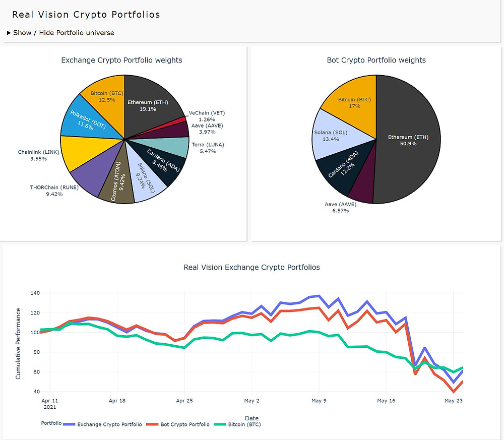Screen dimensions: 504x440
Task: Click the Real Vision Crypto Portfolios heading
Action: pyautogui.click(x=86, y=15)
